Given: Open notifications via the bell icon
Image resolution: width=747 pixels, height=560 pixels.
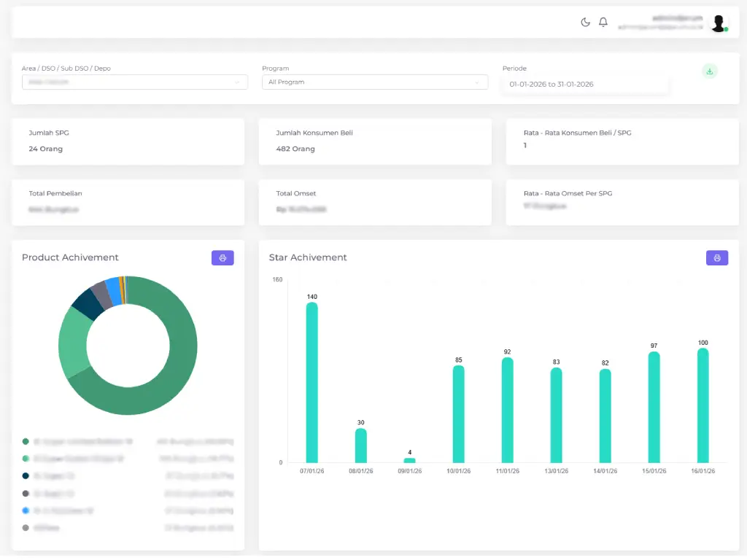Looking at the screenshot, I should coord(603,22).
